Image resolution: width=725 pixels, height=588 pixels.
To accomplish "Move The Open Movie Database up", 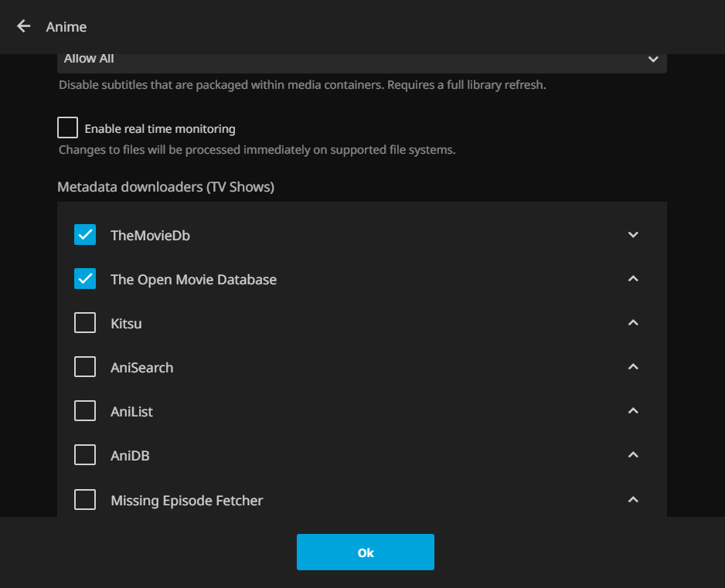I will [x=633, y=279].
